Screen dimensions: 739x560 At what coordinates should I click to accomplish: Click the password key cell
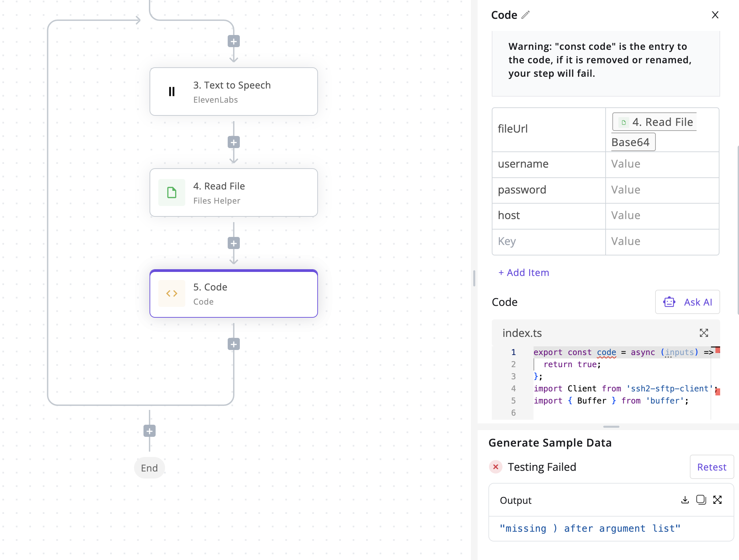(549, 190)
